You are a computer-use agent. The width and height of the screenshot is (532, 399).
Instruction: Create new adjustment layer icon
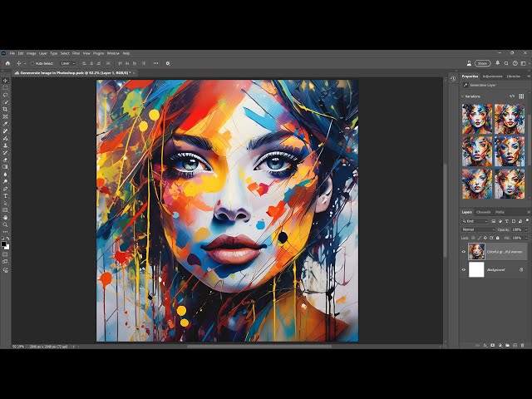point(500,346)
